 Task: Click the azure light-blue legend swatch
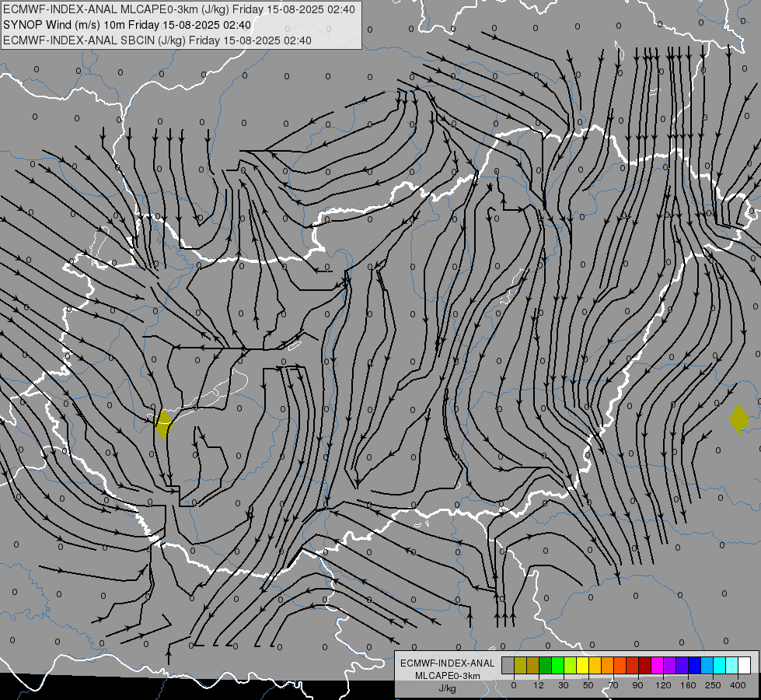click(x=707, y=666)
